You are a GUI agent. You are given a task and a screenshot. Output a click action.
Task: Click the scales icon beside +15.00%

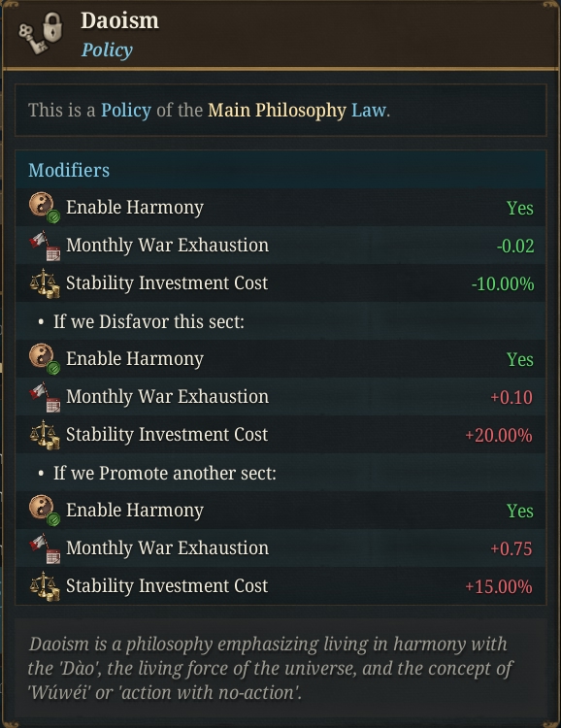45,586
